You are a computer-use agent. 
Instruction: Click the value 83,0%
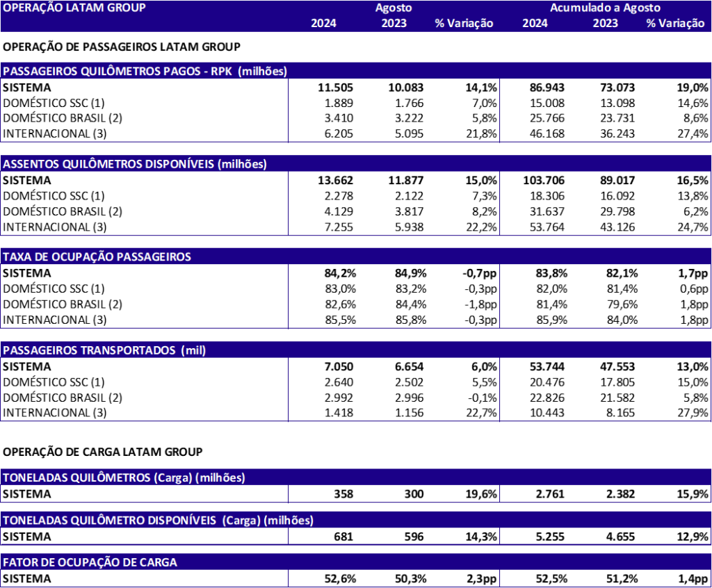(340, 288)
